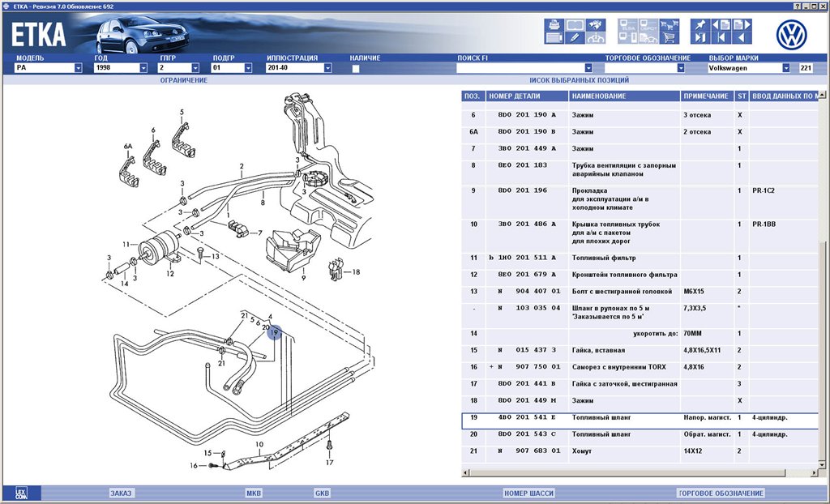Click the field showing 221

[x=806, y=68]
